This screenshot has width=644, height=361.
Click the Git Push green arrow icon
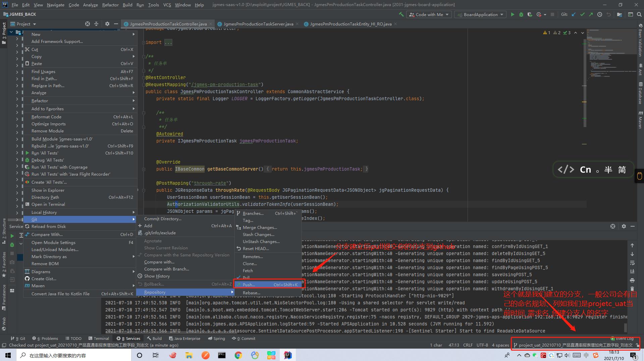[x=591, y=14]
